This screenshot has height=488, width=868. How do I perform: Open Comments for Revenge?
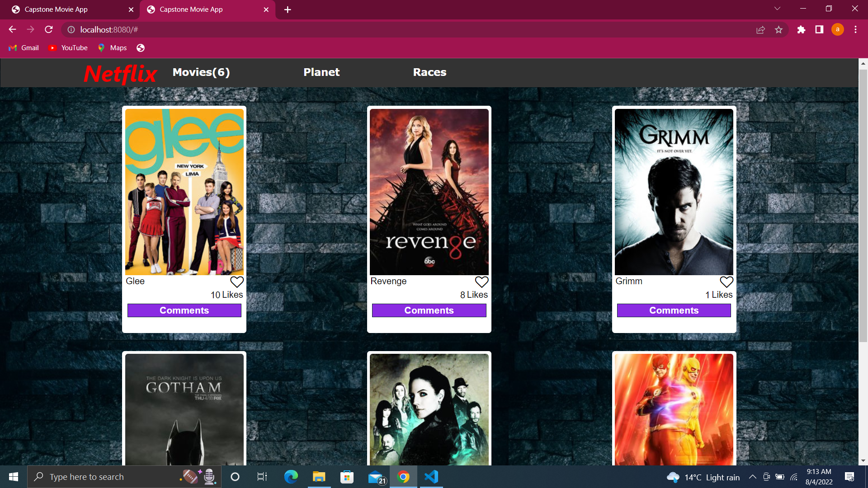429,310
